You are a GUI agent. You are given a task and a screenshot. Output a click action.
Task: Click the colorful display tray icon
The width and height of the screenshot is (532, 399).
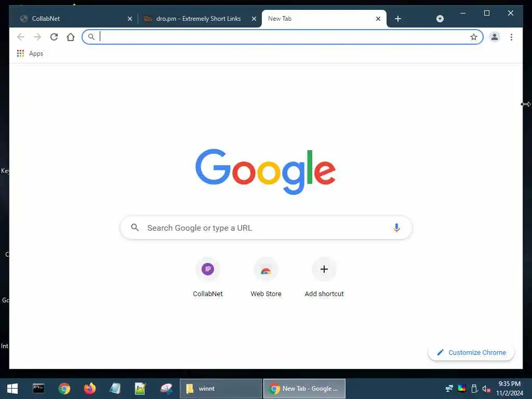point(461,389)
